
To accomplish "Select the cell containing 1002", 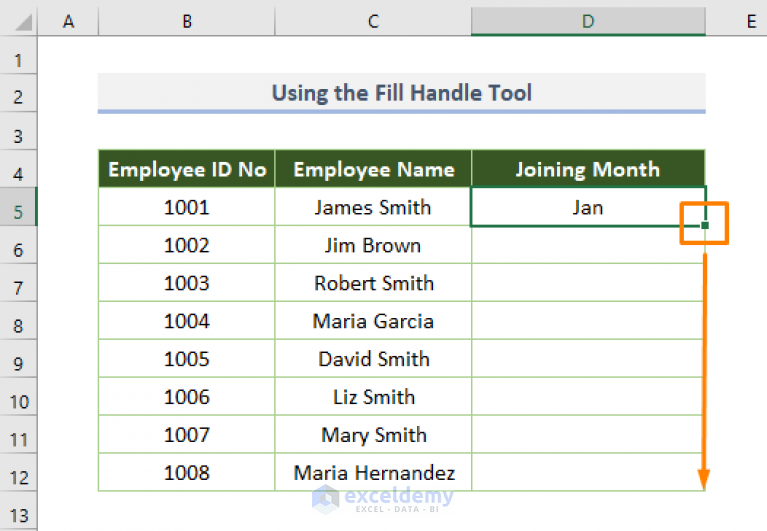I will click(187, 245).
